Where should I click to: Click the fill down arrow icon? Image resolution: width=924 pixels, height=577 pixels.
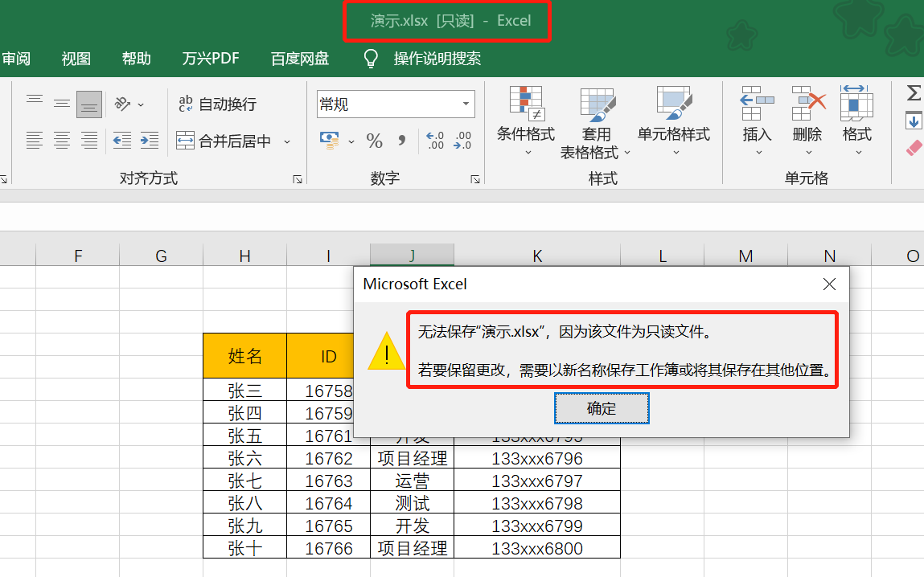coord(914,122)
